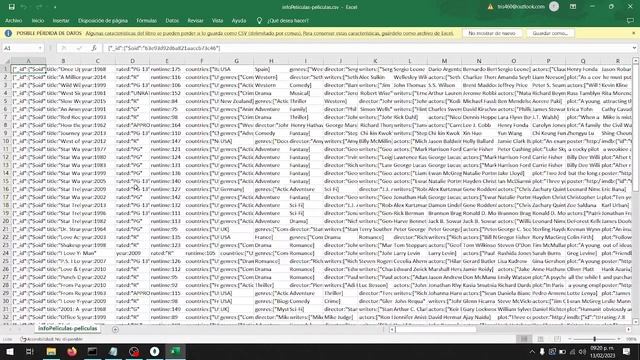Open the Windows Start menu
The image size is (640, 360).
coord(9,351)
